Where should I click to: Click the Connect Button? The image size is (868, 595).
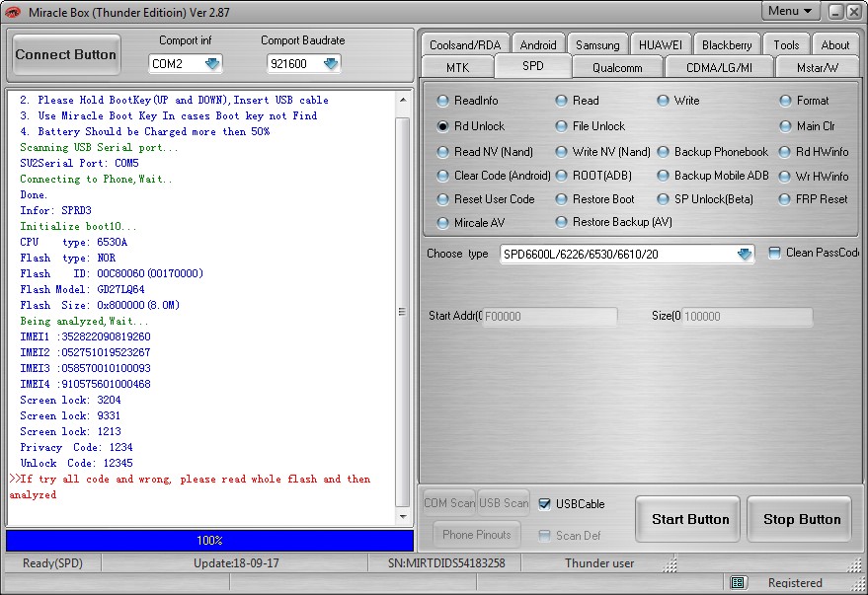[x=66, y=54]
